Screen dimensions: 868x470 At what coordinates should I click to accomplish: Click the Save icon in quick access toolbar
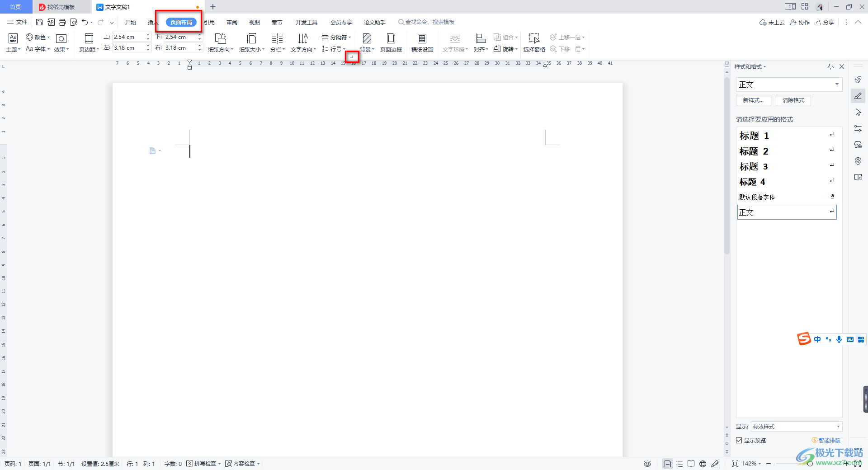pyautogui.click(x=39, y=22)
